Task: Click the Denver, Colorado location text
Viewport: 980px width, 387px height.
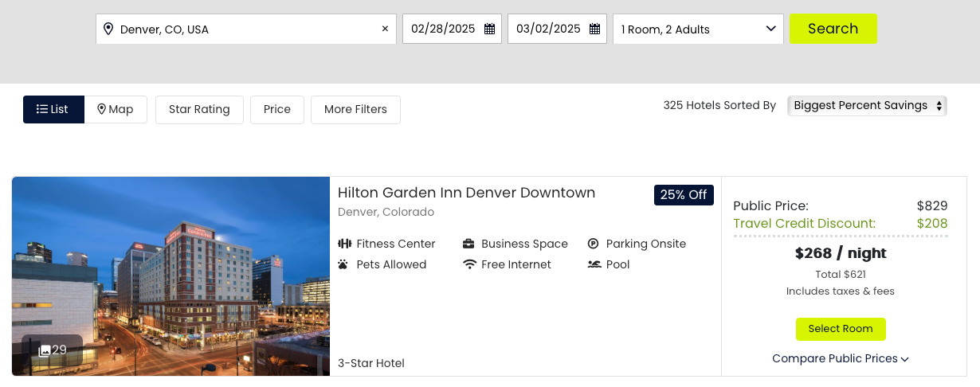Action: tap(386, 213)
